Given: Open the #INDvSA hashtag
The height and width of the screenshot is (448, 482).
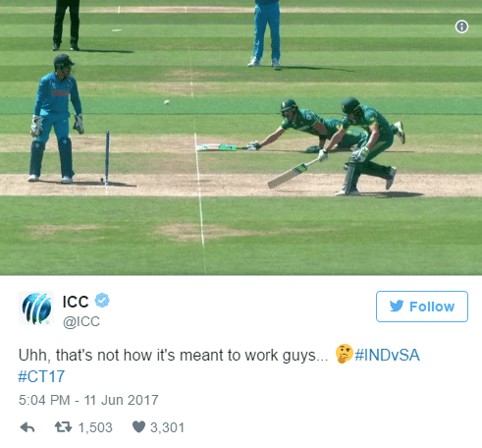Looking at the screenshot, I should [x=387, y=355].
